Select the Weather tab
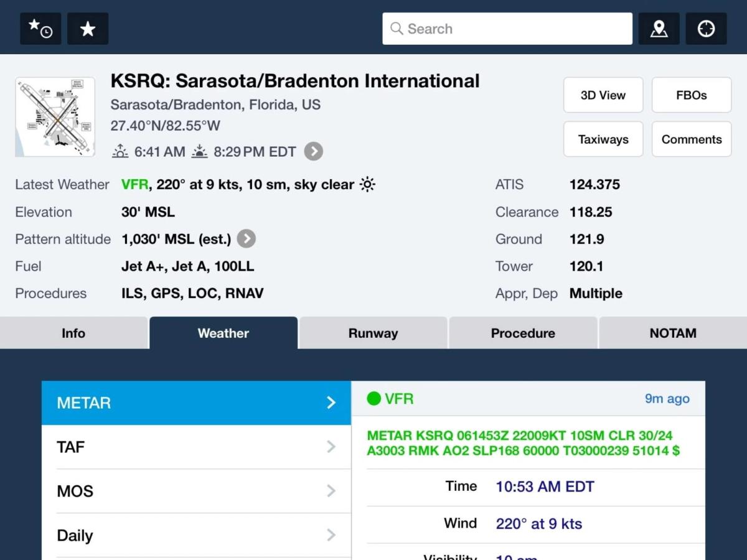The height and width of the screenshot is (560, 747). click(x=223, y=333)
